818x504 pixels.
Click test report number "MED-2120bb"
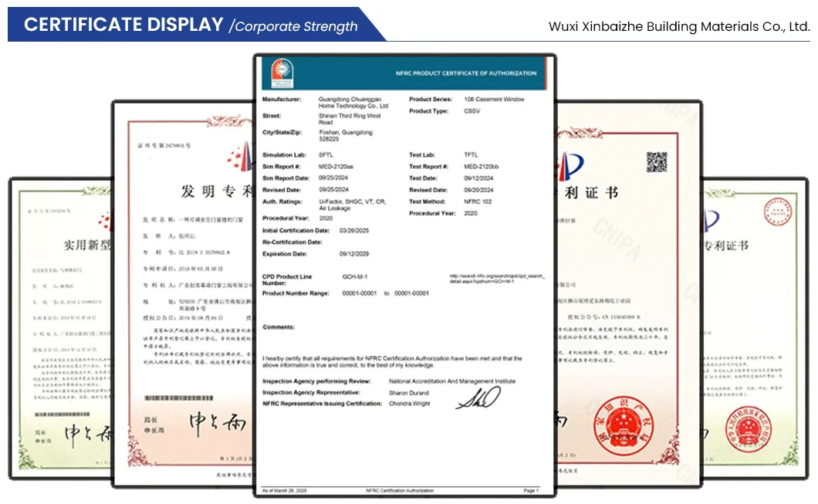pos(481,167)
